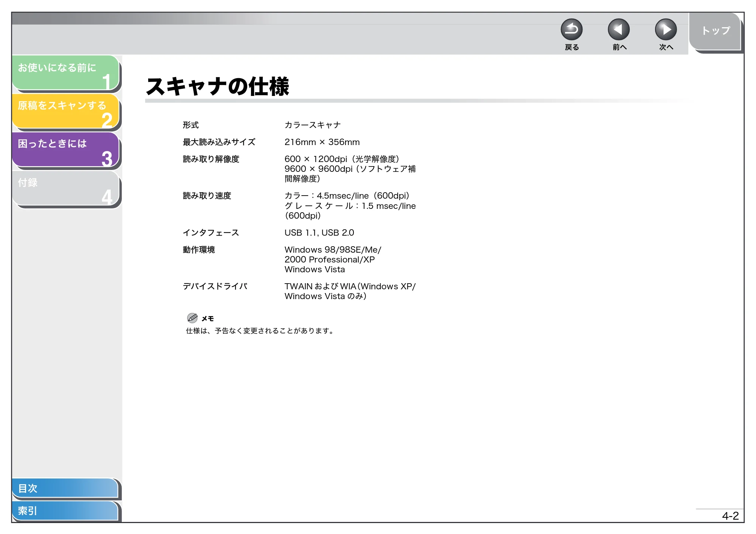This screenshot has width=756, height=534.
Task: Open the 目次 table of contents
Action: (65, 488)
